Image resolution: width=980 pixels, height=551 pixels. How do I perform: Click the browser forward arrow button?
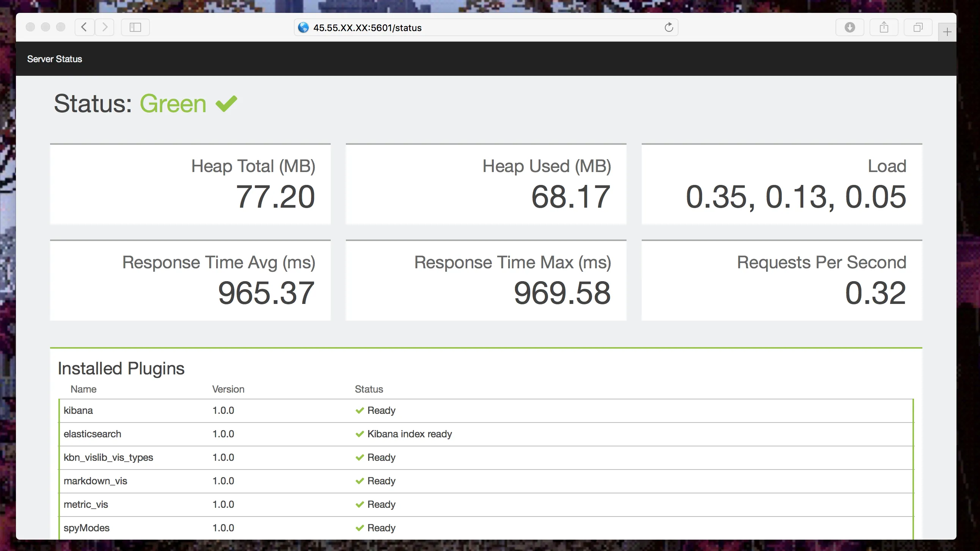coord(105,27)
